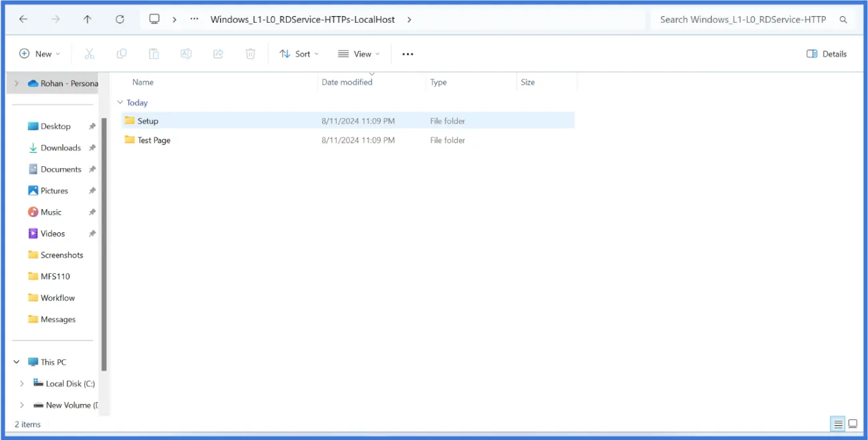Open Videos from quick access
868x440 pixels.
coord(46,234)
